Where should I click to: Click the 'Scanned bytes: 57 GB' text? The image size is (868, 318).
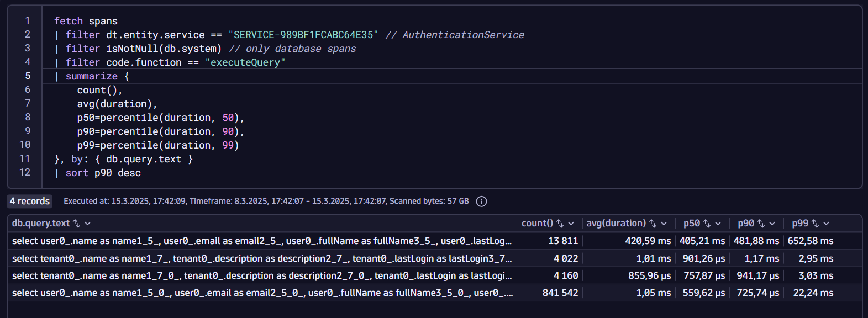[x=429, y=201]
